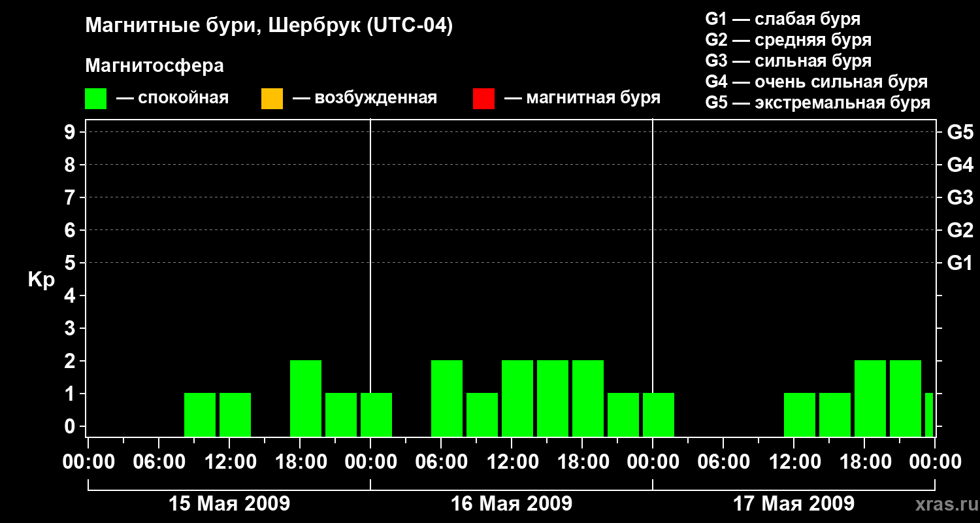Image resolution: width=980 pixels, height=523 pixels.
Task: Click the G3 label beside the plot
Action: 960,197
